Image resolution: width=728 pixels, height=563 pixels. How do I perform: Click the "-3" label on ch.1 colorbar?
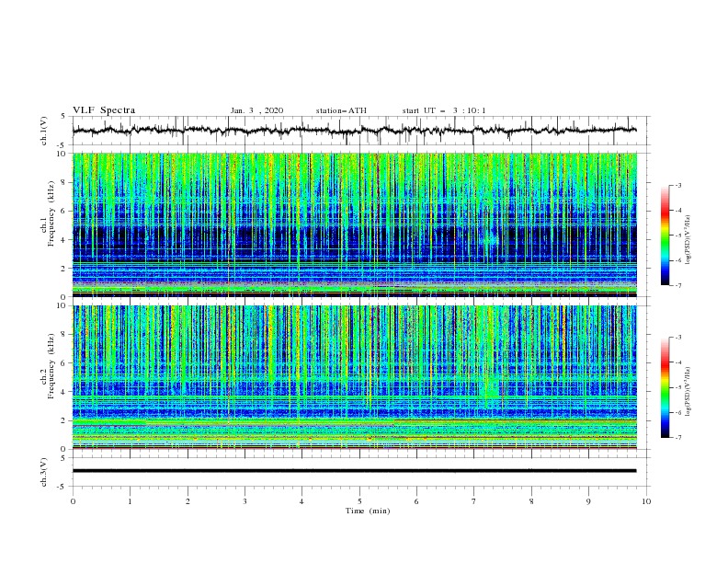coord(678,185)
